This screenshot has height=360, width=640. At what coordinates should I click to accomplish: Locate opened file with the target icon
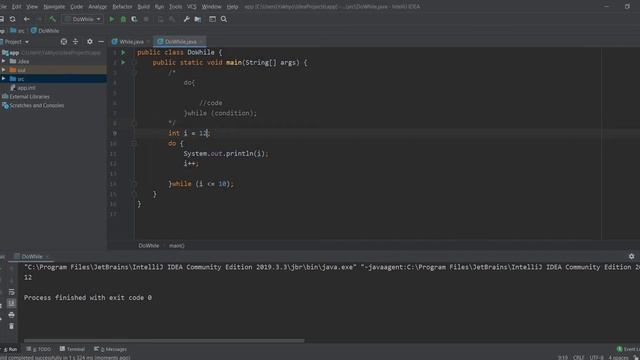coord(64,42)
